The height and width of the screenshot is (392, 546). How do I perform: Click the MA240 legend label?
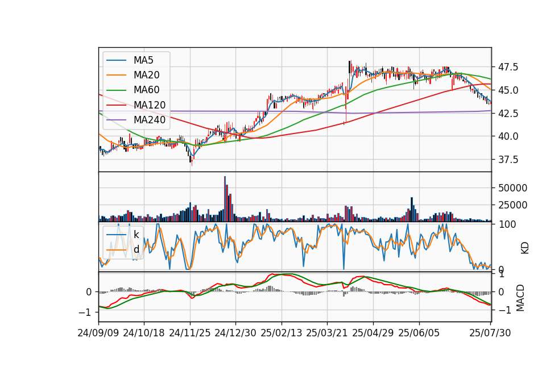(150, 120)
